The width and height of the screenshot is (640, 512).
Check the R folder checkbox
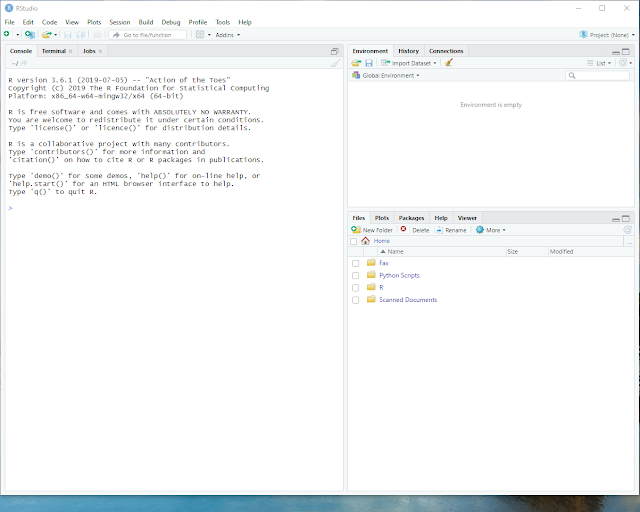pos(356,288)
